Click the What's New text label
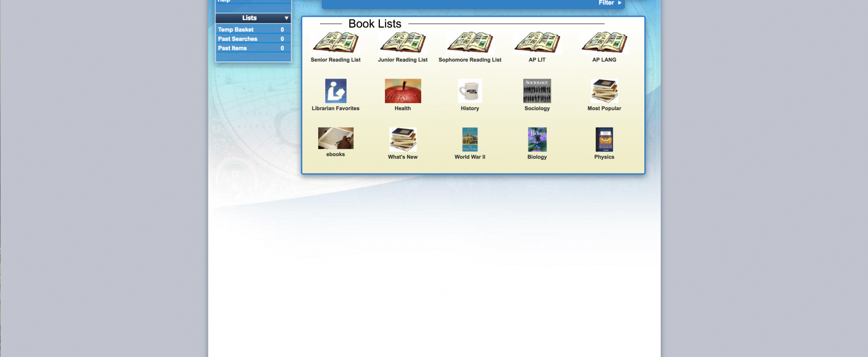The image size is (868, 357). click(403, 157)
